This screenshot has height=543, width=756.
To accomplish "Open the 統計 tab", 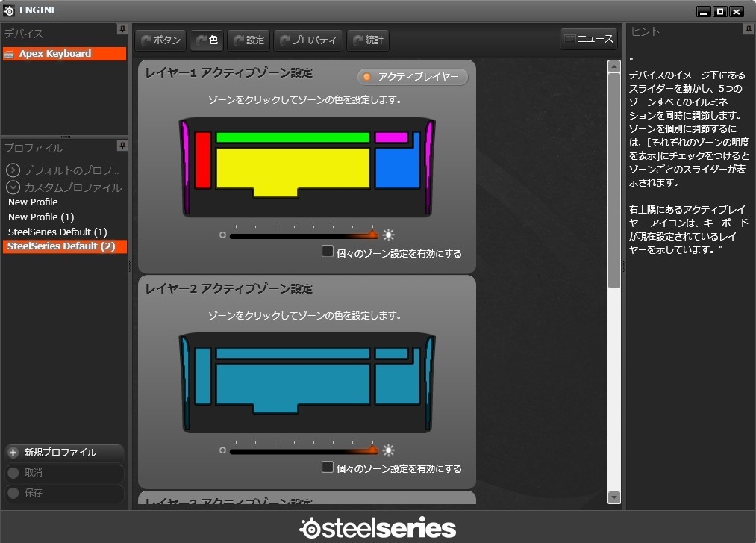I will click(x=368, y=40).
